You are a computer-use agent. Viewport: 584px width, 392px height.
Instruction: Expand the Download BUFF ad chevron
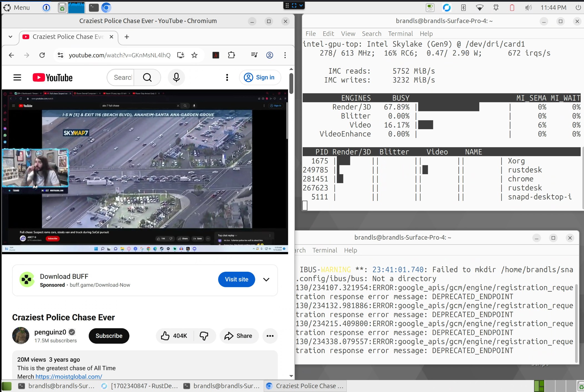pos(266,279)
